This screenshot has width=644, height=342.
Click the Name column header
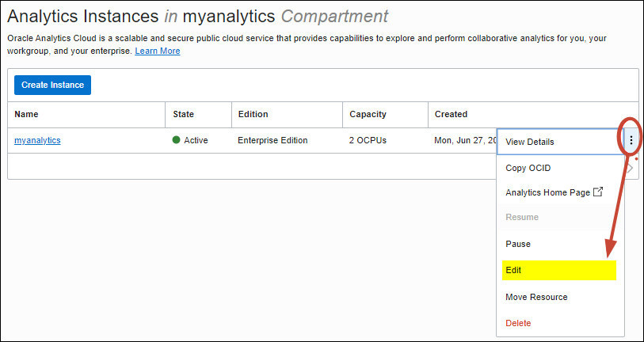tap(26, 114)
